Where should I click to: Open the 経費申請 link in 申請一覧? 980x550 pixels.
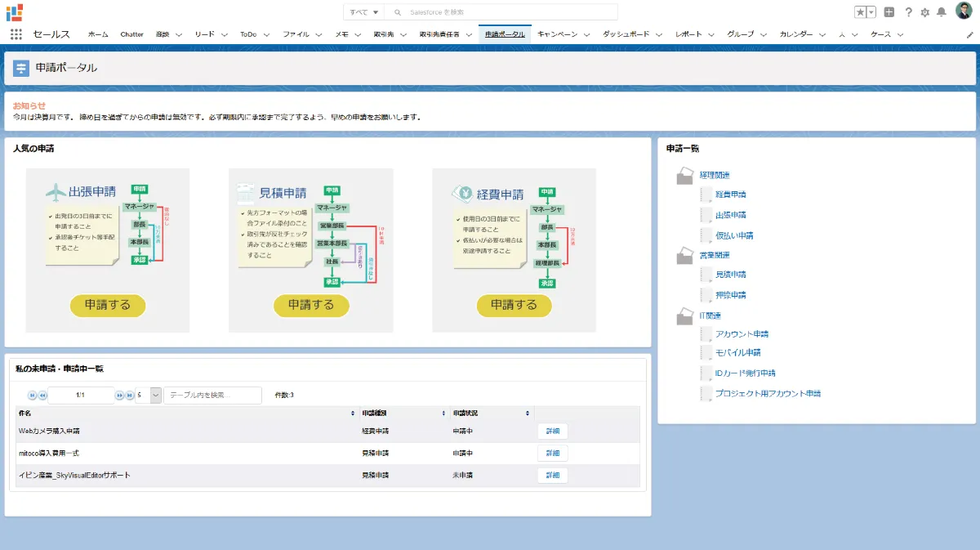(731, 195)
